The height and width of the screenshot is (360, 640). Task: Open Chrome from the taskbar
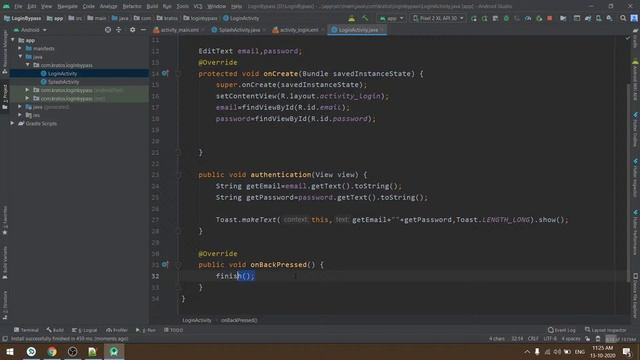(x=52, y=351)
